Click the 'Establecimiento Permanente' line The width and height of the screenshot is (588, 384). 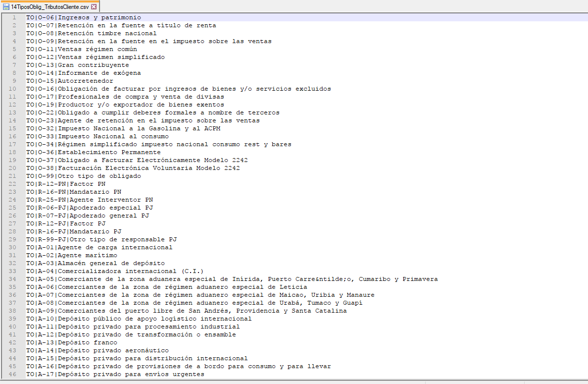tap(94, 153)
